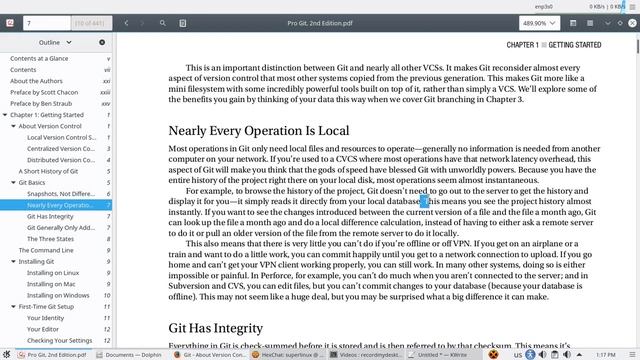Expand hidden tray icons arrow
Image resolution: width=640 pixels, height=360 pixels.
[x=579, y=354]
